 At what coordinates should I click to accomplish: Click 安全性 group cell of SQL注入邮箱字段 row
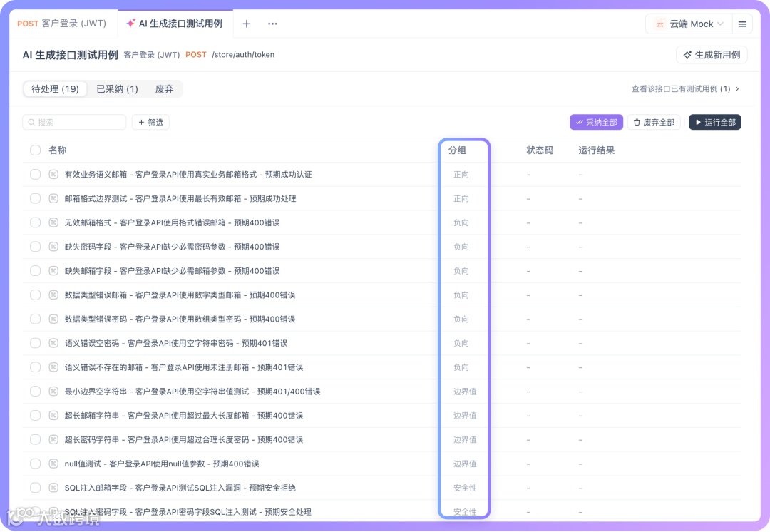(465, 488)
